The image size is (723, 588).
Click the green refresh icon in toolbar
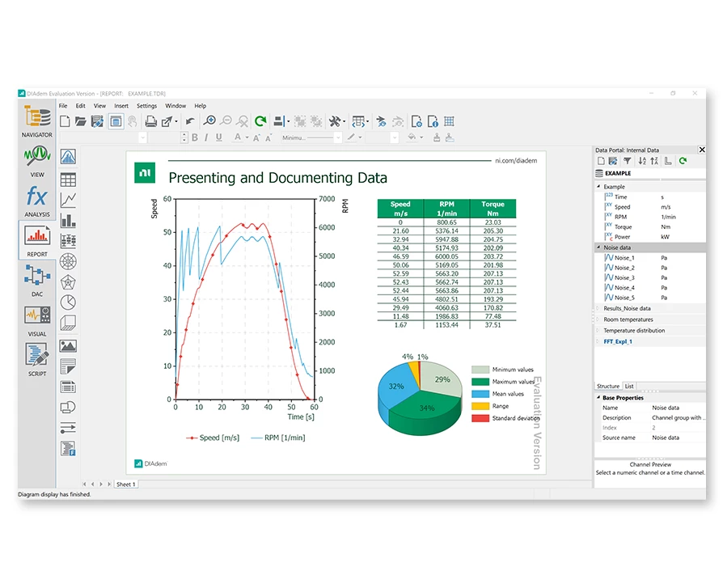[x=260, y=121]
